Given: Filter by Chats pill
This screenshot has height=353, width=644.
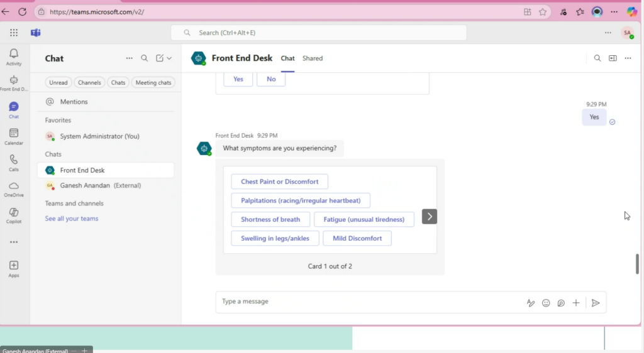Looking at the screenshot, I should pyautogui.click(x=118, y=82).
